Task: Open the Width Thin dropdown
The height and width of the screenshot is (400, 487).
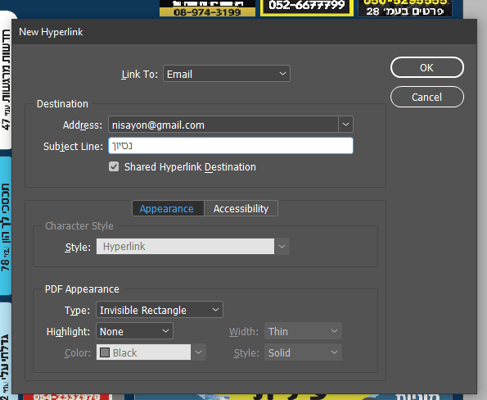Action: (x=303, y=331)
